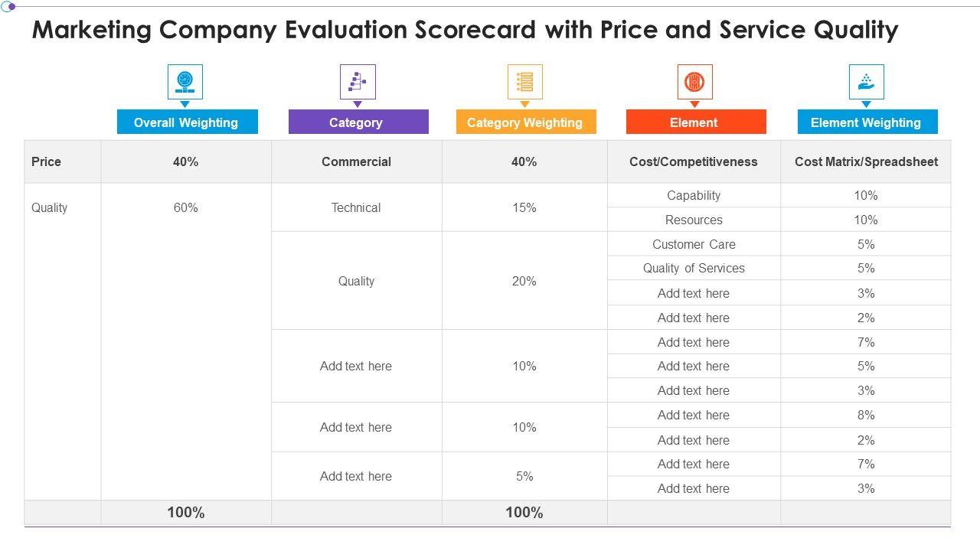
Task: Click the Quality of Services cell
Action: tap(694, 268)
